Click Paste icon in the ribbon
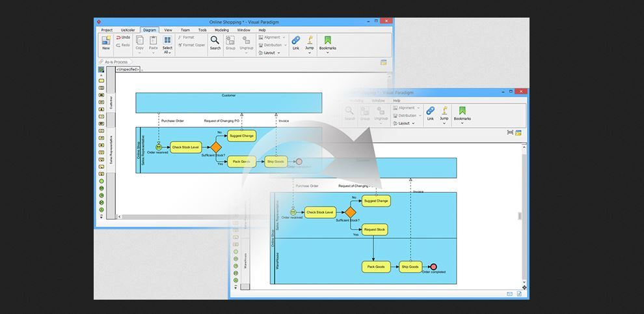 (153, 43)
